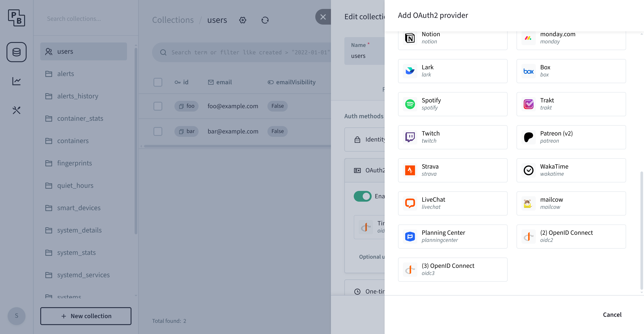
Task: Open the containers collection
Action: click(83, 141)
